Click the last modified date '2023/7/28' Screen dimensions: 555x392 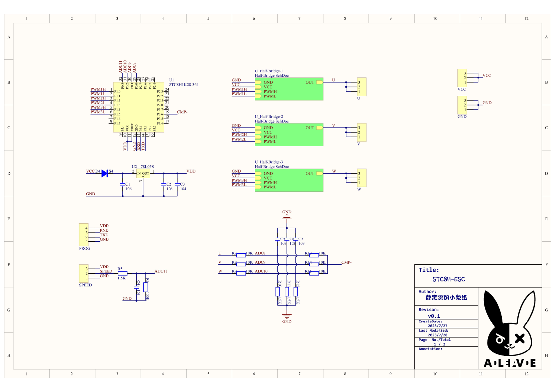click(438, 335)
